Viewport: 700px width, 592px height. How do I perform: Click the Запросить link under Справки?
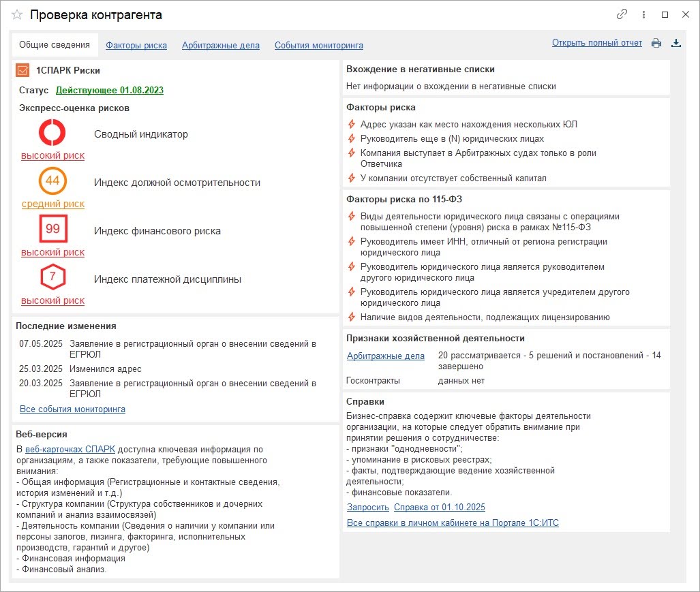pyautogui.click(x=368, y=508)
